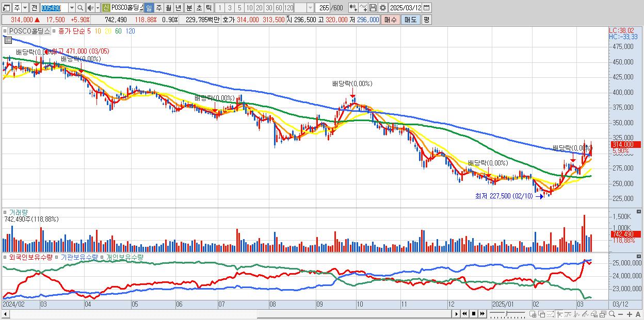Select interval 60 button
644x320 pixels.
pos(279,8)
